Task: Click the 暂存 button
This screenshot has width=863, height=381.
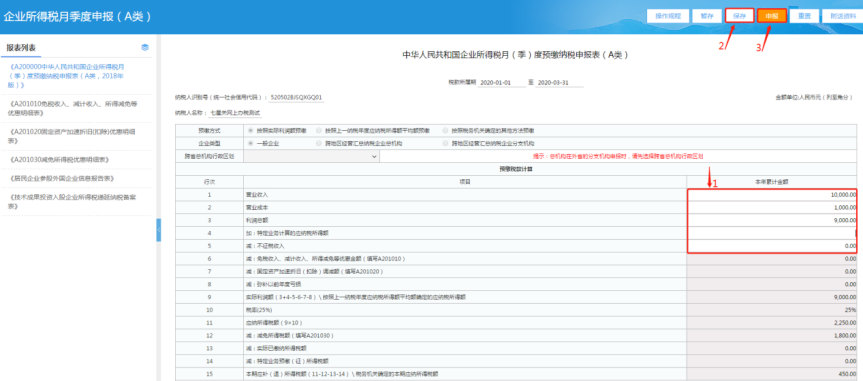Action: 707,16
